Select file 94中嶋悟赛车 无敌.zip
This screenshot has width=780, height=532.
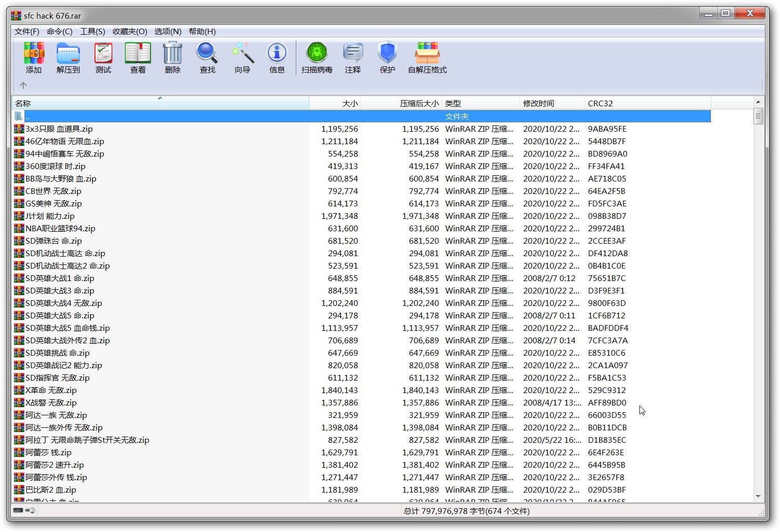click(x=65, y=153)
